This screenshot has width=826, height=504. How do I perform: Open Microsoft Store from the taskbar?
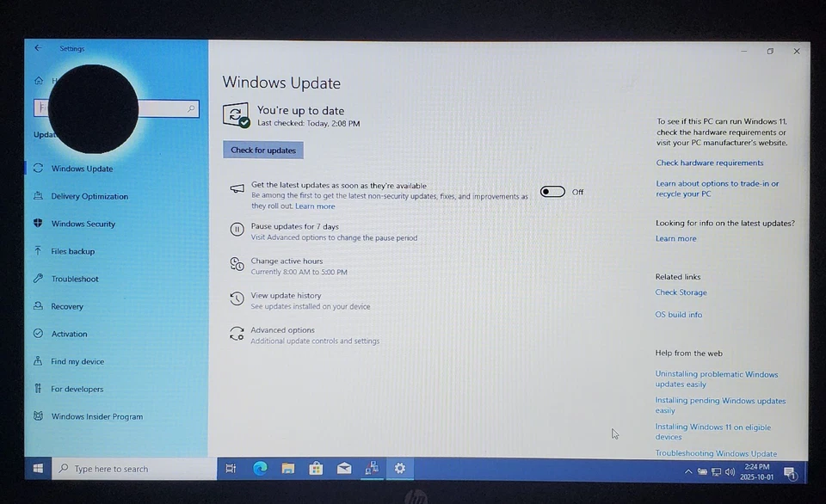coord(316,468)
